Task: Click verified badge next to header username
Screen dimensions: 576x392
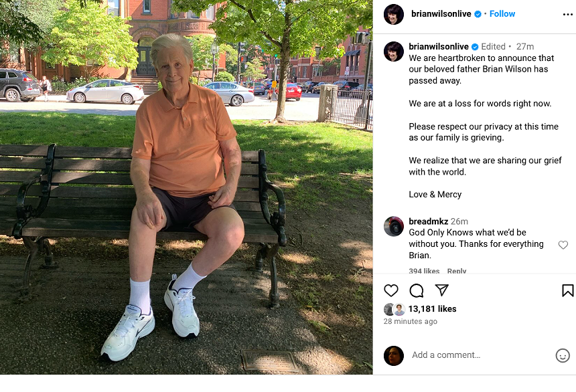Action: [x=478, y=14]
